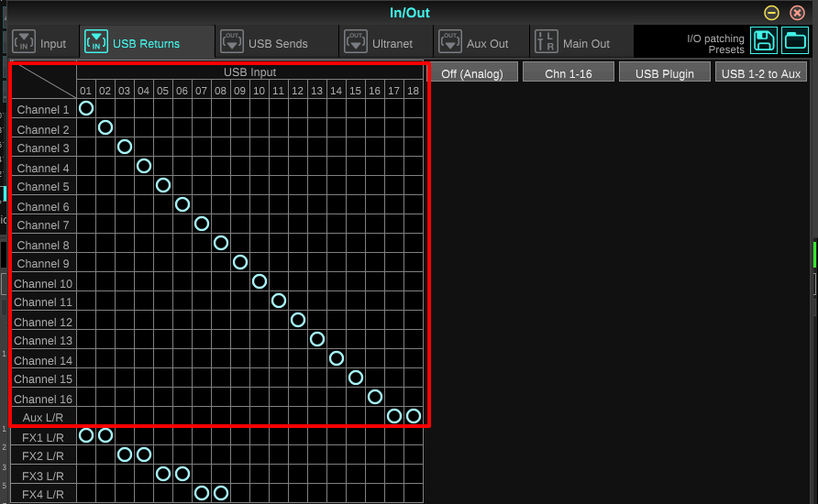Image resolution: width=818 pixels, height=504 pixels.
Task: Minimize the In/Out window
Action: click(772, 13)
